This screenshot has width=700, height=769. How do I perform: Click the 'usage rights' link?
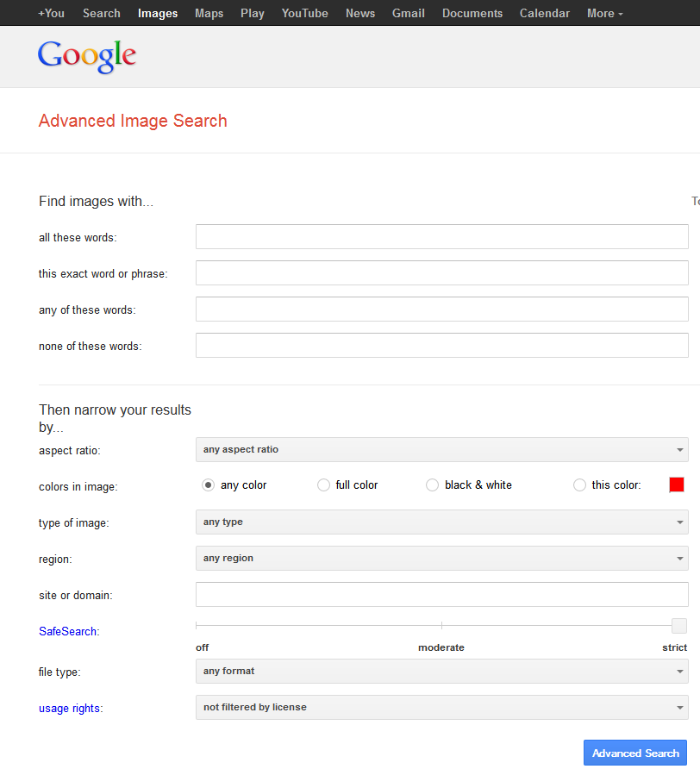point(70,709)
